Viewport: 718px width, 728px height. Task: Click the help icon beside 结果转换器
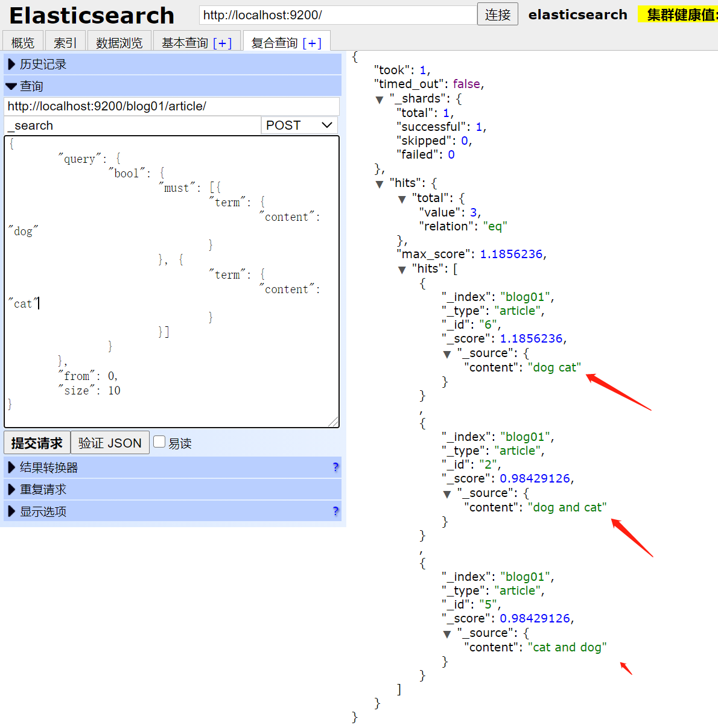(335, 467)
